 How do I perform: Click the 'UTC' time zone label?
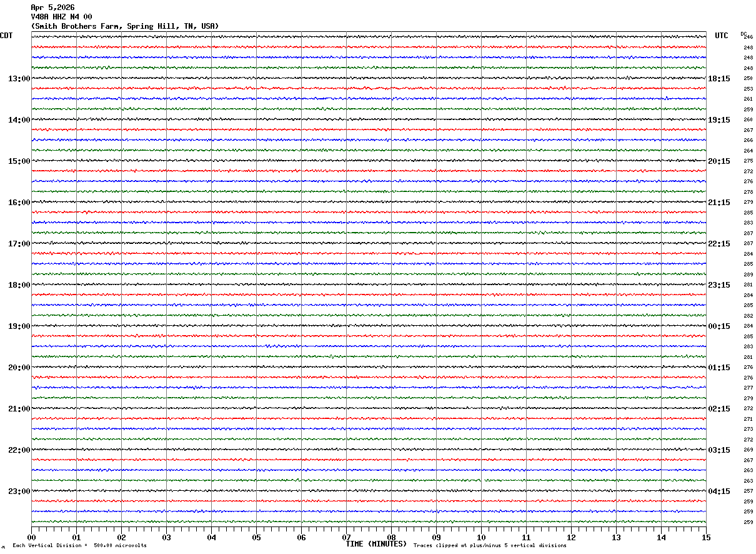tap(722, 36)
